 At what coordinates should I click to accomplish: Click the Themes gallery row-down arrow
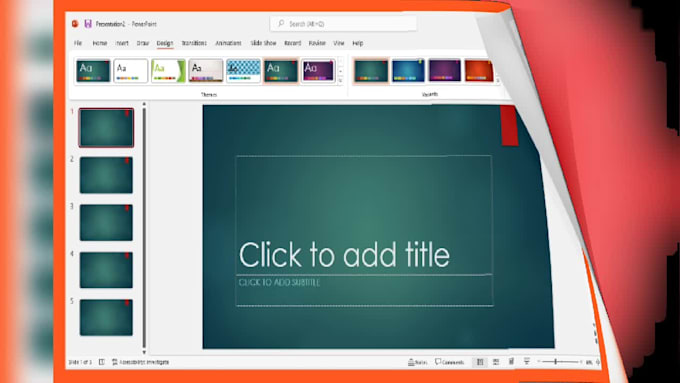tap(341, 71)
